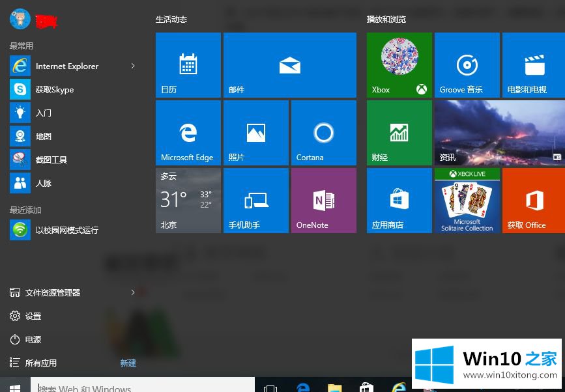Image resolution: width=565 pixels, height=392 pixels.
Task: Expand the 文件资源管理器 submenu arrow
Action: tap(133, 292)
